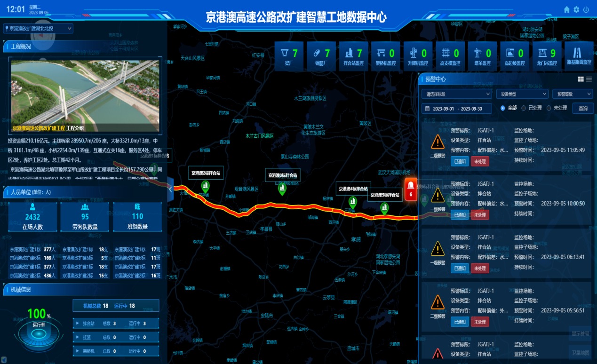Open the 架桥机监控 tile
Screen dimensions: 597x364
coord(386,56)
